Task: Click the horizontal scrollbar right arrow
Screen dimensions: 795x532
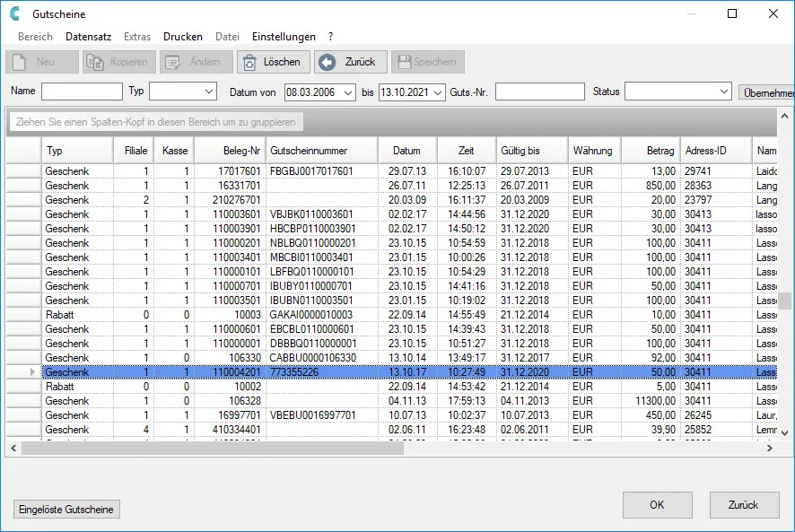Action: click(x=772, y=447)
